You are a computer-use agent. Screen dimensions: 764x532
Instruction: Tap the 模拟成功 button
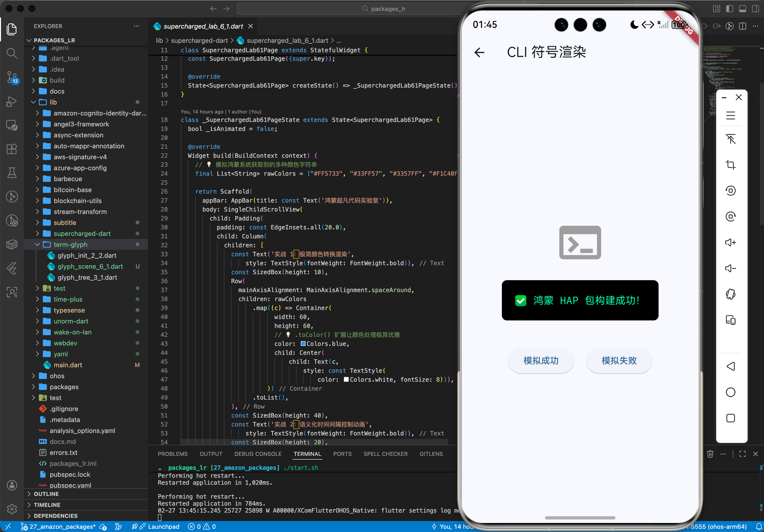[x=541, y=361]
